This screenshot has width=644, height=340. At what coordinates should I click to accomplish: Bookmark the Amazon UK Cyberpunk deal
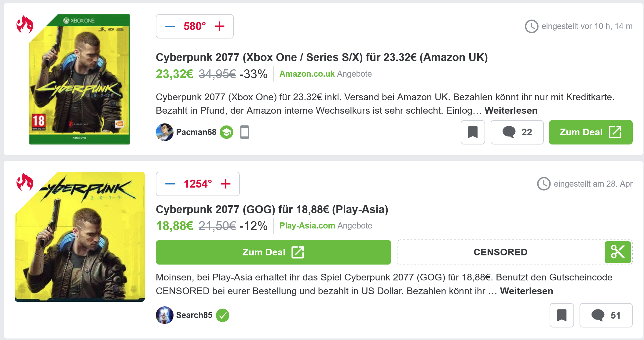point(473,132)
